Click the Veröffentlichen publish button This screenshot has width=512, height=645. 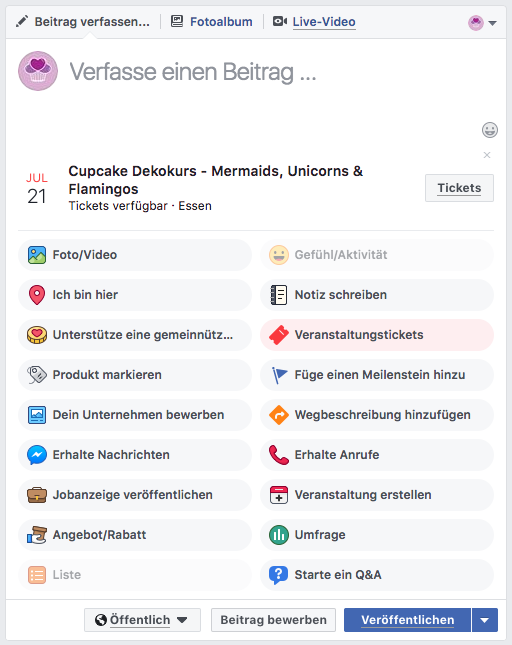(408, 620)
